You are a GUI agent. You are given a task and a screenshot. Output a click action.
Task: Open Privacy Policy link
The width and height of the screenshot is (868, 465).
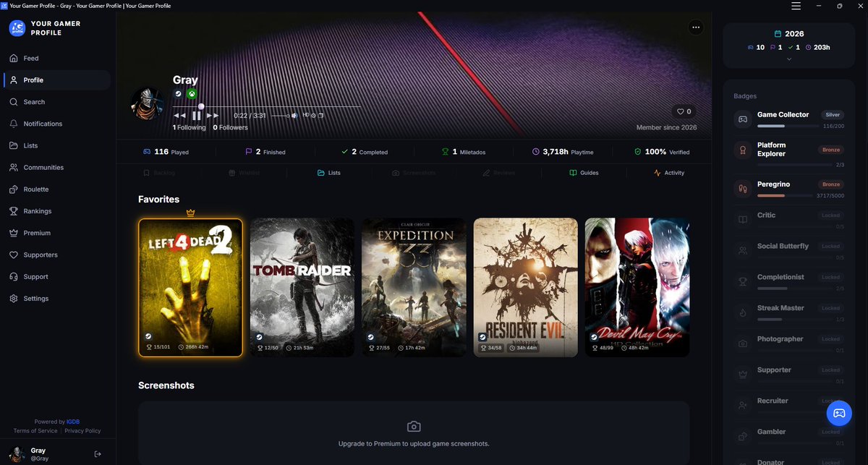click(x=82, y=430)
